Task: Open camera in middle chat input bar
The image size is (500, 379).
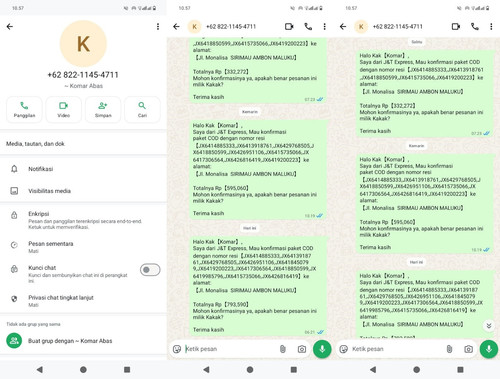Action: (x=302, y=349)
